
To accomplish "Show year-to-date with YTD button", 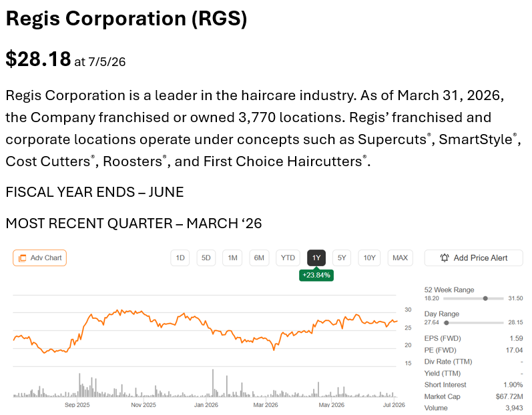I will point(288,258).
